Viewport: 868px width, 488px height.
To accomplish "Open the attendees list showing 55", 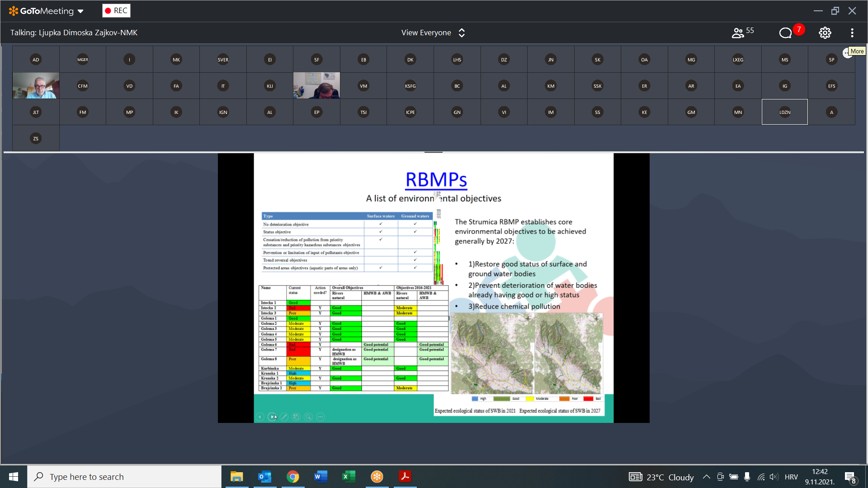I will point(743,33).
